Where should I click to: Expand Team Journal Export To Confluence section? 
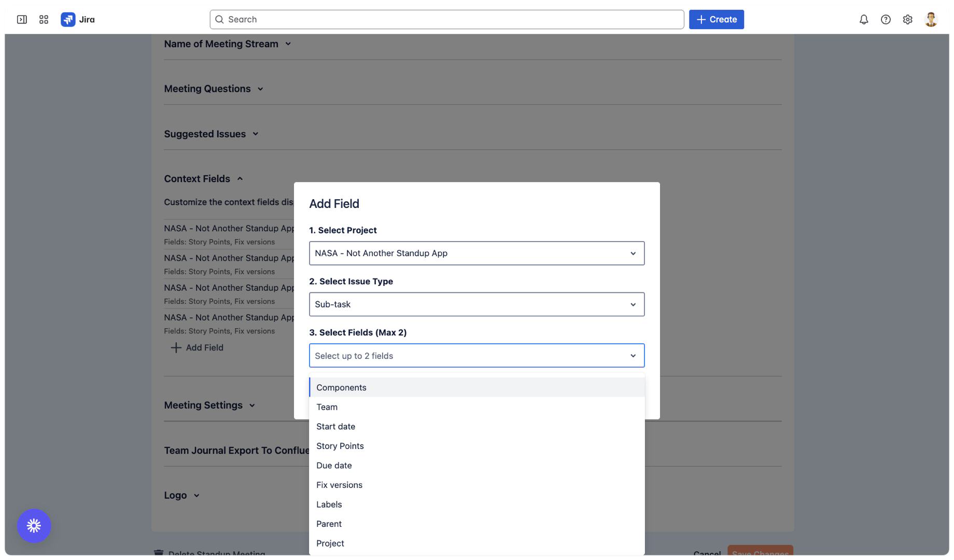point(236,450)
